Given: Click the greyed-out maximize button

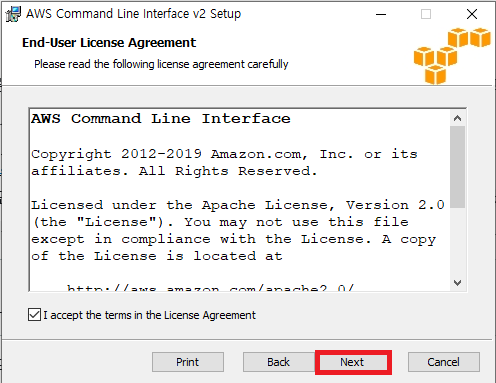Looking at the screenshot, I should pos(426,14).
